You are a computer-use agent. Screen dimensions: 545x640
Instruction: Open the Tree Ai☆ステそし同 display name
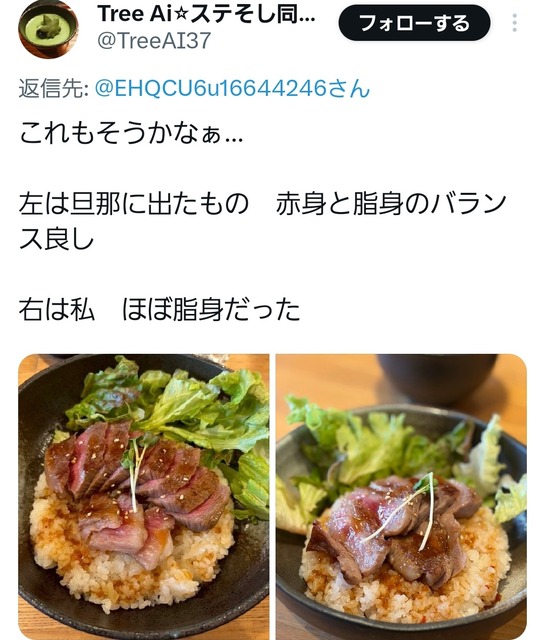point(206,13)
